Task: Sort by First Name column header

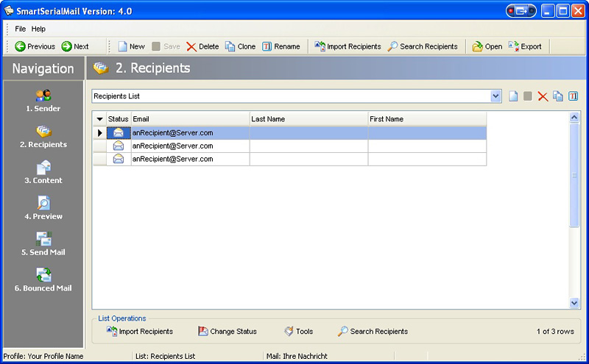Action: (427, 119)
